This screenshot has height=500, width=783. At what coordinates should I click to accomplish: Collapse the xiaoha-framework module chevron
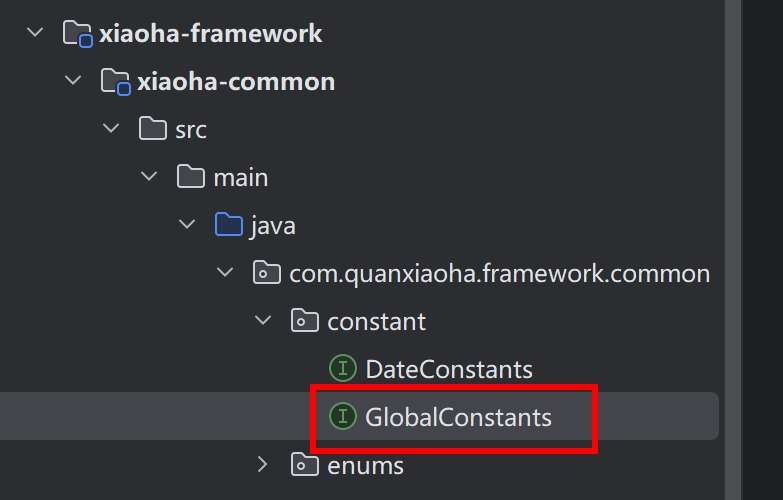36,33
